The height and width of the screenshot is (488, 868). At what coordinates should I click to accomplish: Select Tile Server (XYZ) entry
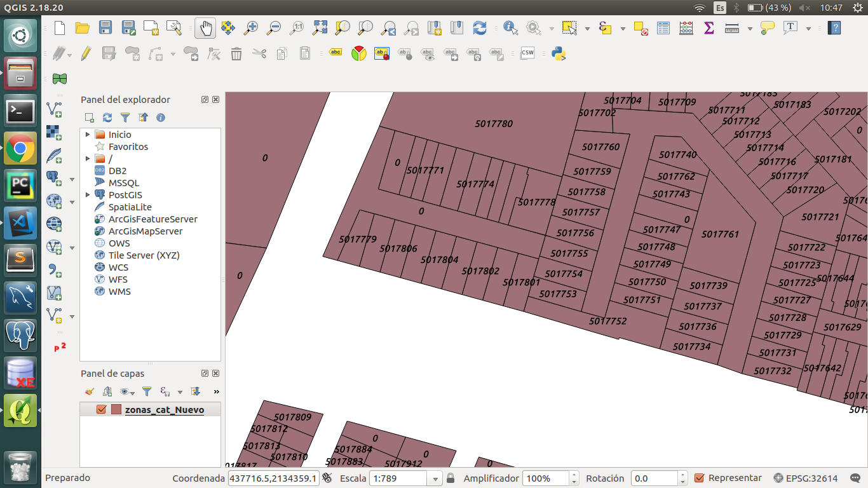point(144,255)
